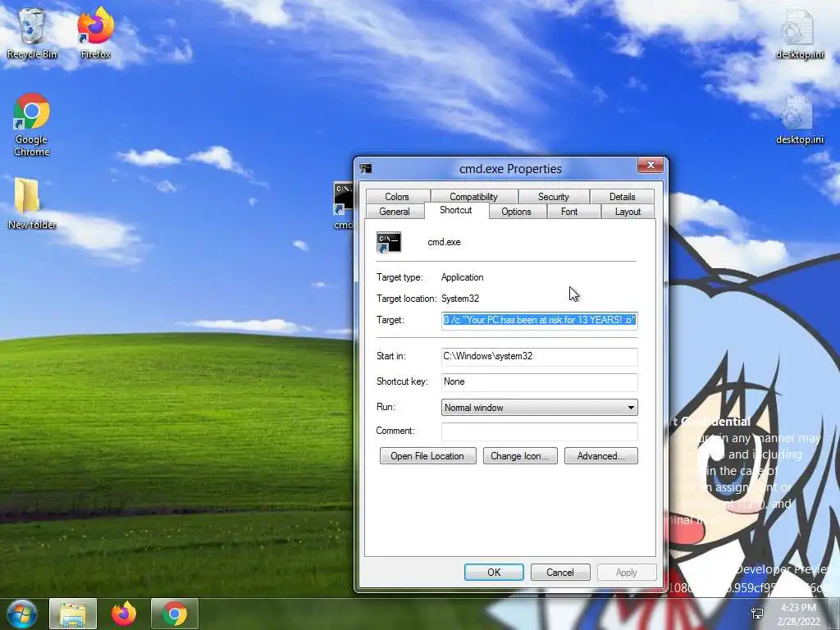Viewport: 840px width, 630px height.
Task: Click the Change Icon button
Action: click(x=520, y=456)
